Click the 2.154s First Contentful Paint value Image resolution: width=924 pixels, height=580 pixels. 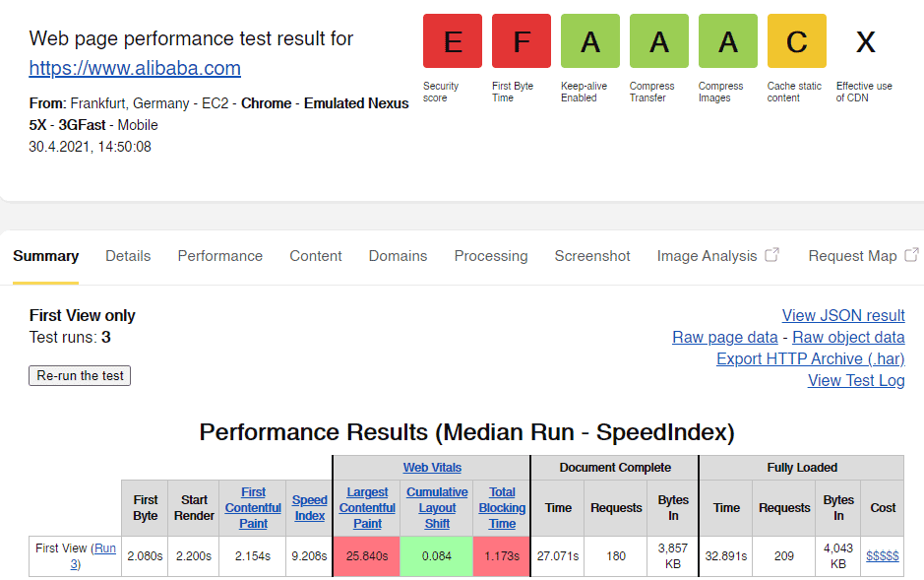pyautogui.click(x=252, y=555)
